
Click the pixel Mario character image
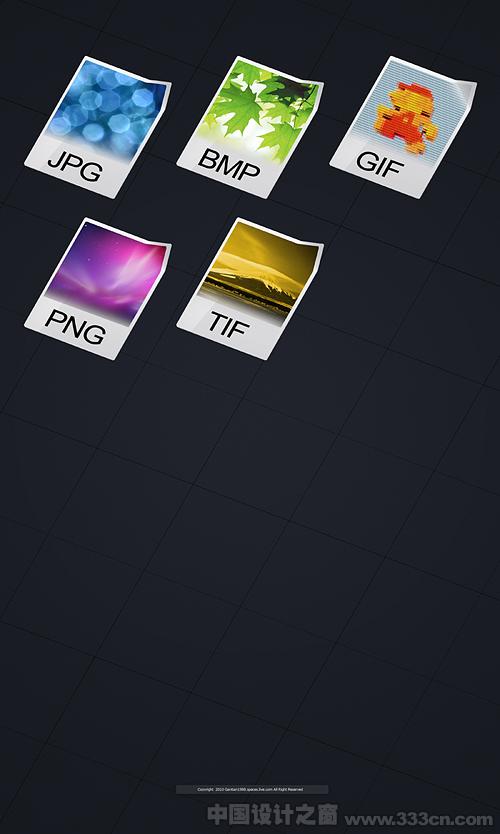tap(404, 118)
